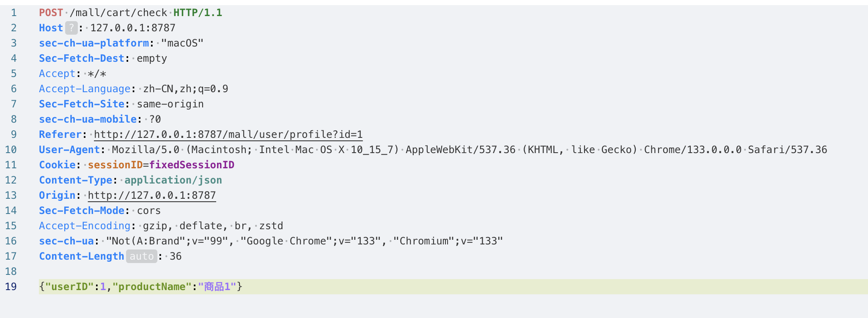This screenshot has height=318, width=868.
Task: Click the question mark badge beside Host
Action: pos(71,28)
